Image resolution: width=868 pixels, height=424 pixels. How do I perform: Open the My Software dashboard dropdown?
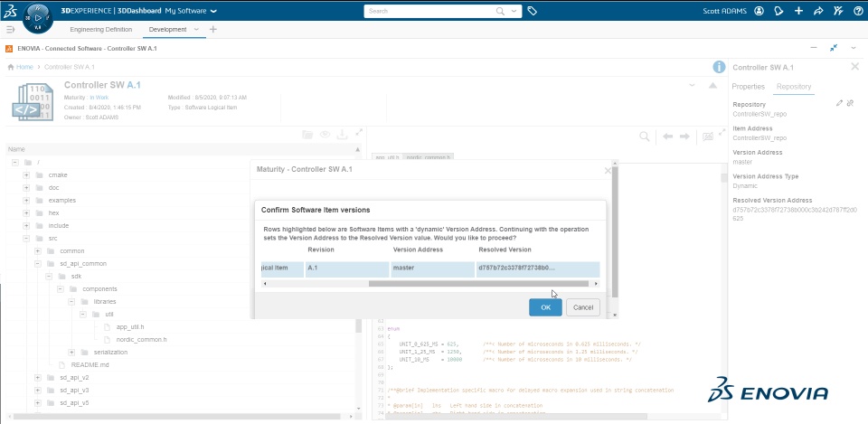(x=214, y=11)
